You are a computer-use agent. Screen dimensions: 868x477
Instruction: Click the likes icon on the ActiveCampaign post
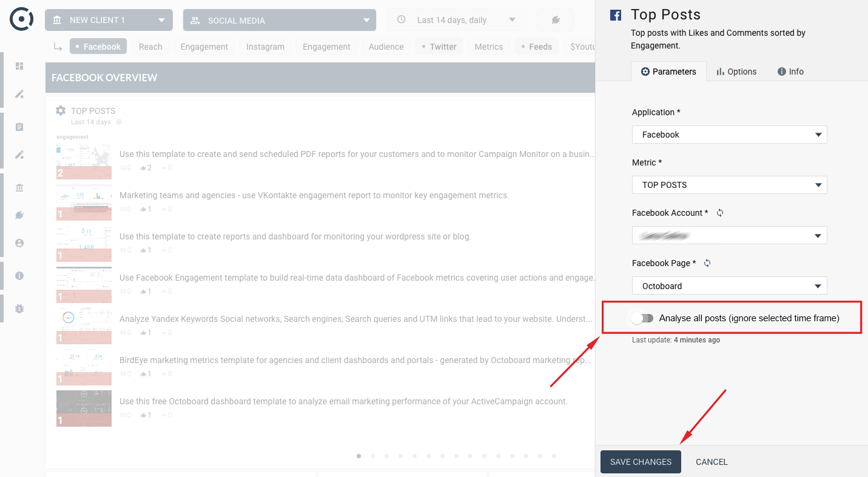click(143, 415)
